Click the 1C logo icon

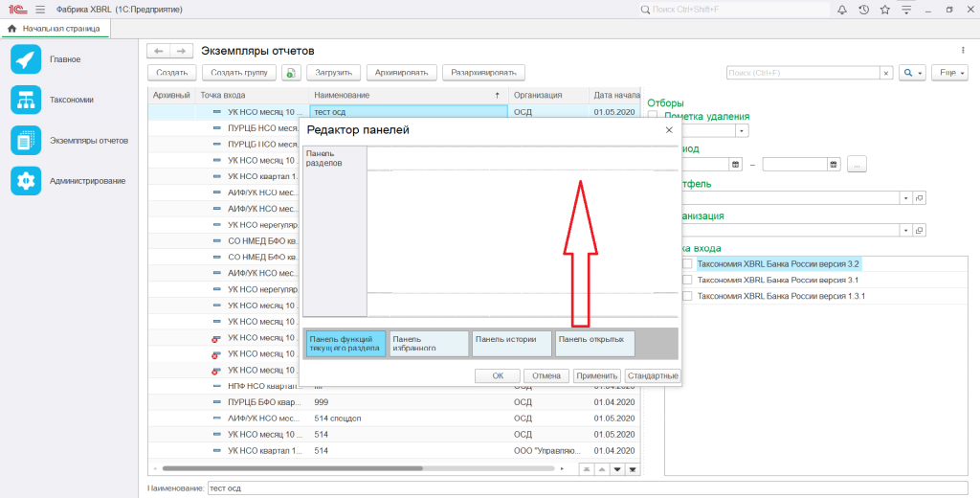pyautogui.click(x=17, y=10)
